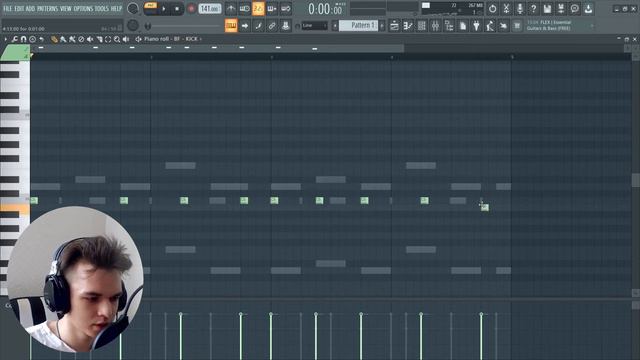Click the global swing slider
The image size is (640, 360).
(x=184, y=26)
